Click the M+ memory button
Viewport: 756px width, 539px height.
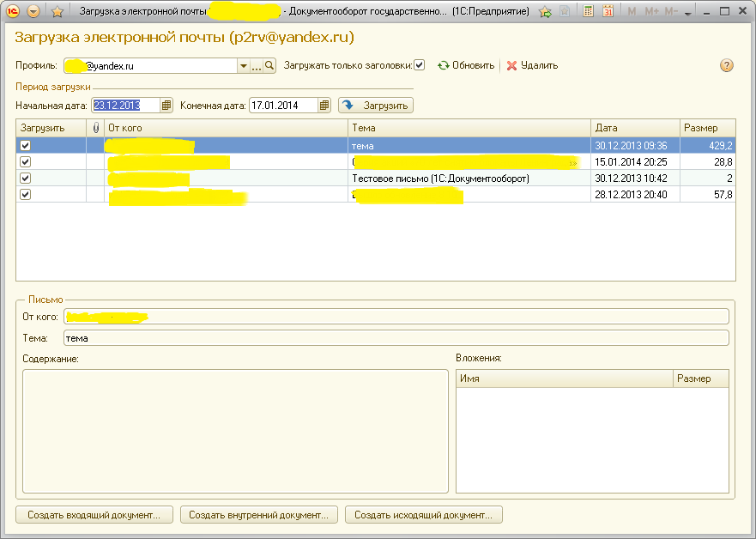pos(651,11)
